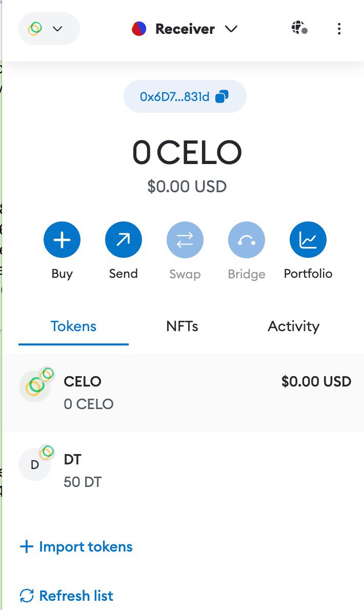Copy the wallet address with copy icon
The image size is (364, 610).
point(222,96)
